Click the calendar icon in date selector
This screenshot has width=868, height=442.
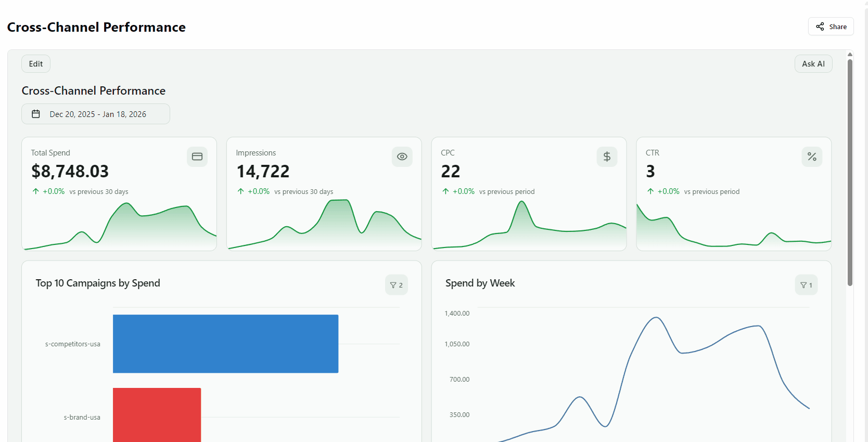(36, 114)
